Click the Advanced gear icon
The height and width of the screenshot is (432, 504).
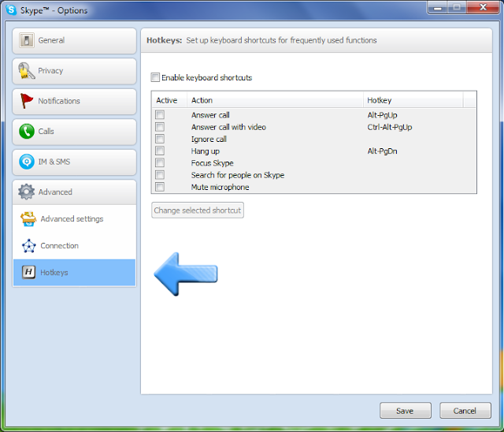(x=26, y=192)
